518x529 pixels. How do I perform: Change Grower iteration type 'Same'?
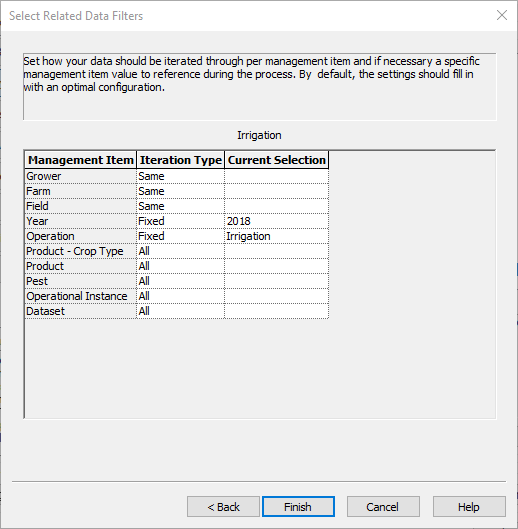click(181, 176)
